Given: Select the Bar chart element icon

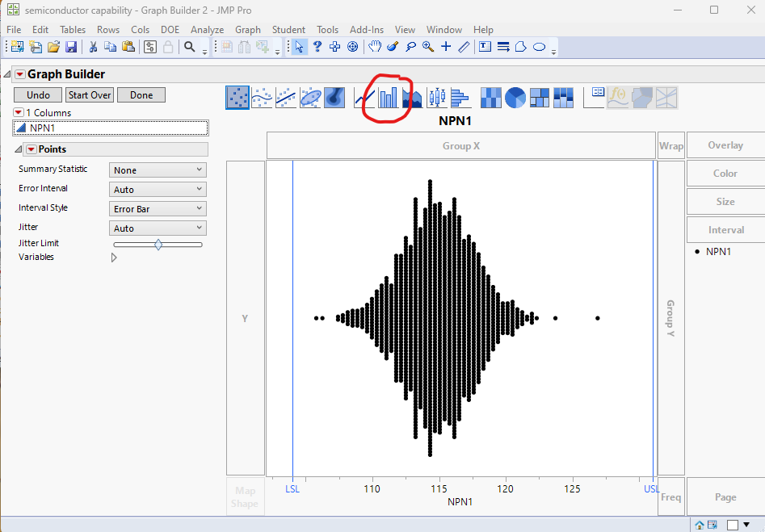Looking at the screenshot, I should coord(389,98).
